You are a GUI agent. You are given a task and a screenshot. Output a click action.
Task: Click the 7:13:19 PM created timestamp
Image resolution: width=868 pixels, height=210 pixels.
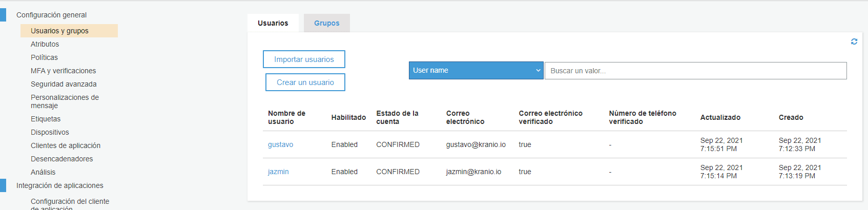797,176
